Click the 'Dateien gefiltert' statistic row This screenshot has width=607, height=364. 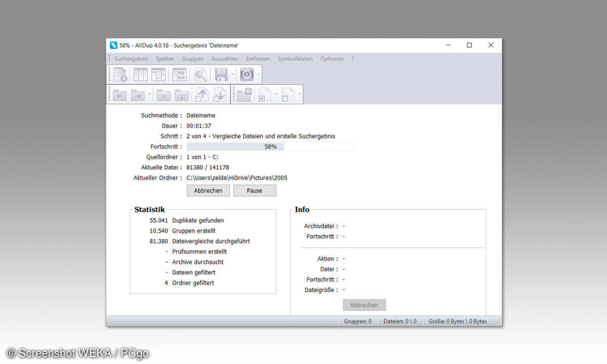190,272
